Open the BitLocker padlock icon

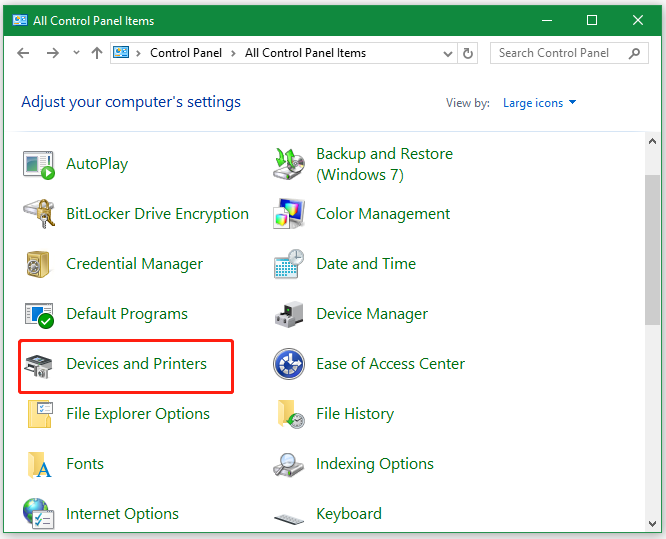39,214
